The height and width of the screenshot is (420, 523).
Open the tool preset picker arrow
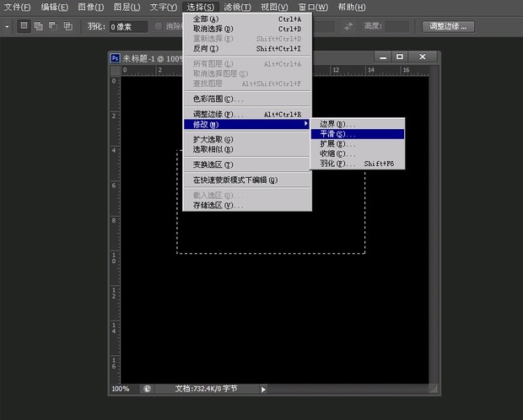tap(7, 26)
